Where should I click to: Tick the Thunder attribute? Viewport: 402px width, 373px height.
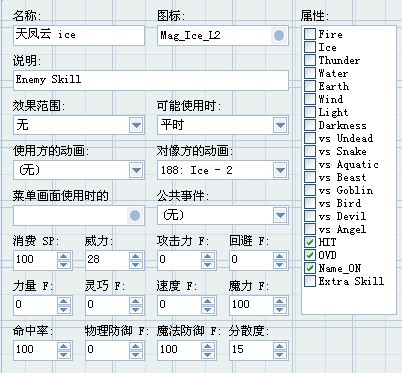click(310, 60)
